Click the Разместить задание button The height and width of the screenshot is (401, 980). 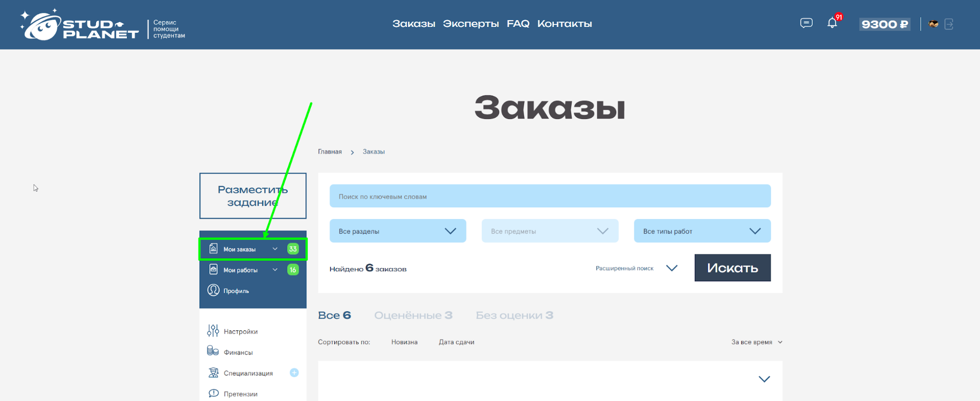click(252, 196)
